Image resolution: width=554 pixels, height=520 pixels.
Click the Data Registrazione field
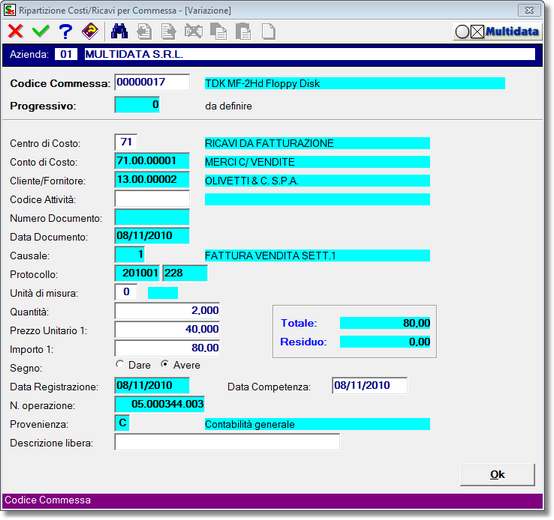point(152,385)
